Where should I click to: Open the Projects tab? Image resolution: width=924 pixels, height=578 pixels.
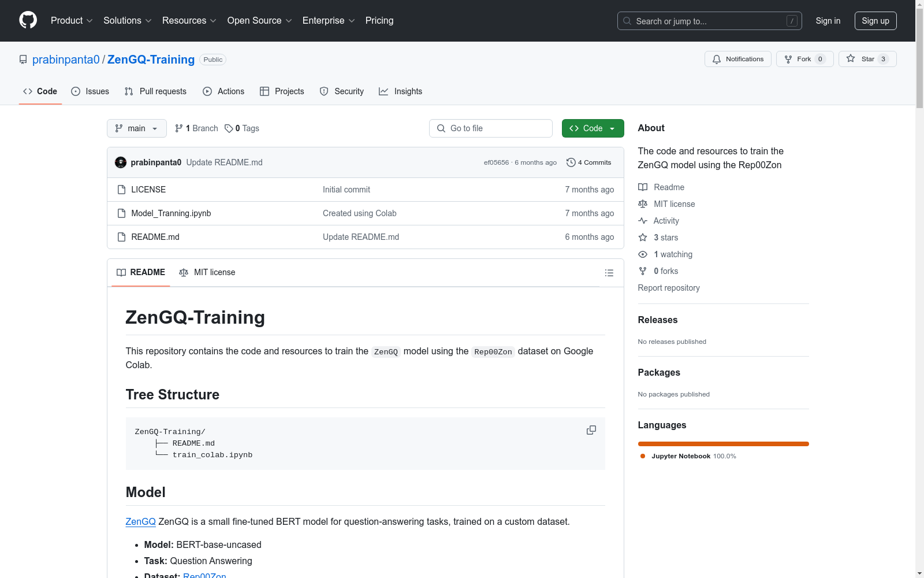[282, 91]
